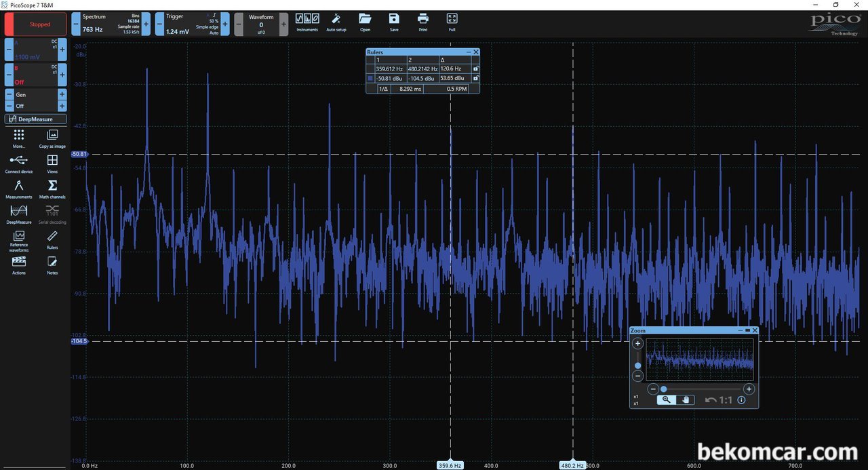Show zoom info in Zoom panel
The height and width of the screenshot is (470, 868).
click(x=741, y=400)
